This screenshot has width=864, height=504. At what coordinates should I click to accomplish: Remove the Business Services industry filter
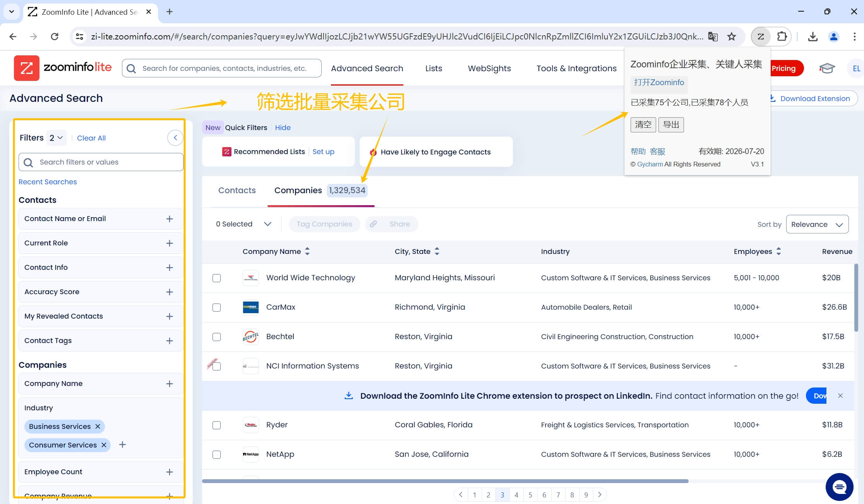click(x=98, y=426)
